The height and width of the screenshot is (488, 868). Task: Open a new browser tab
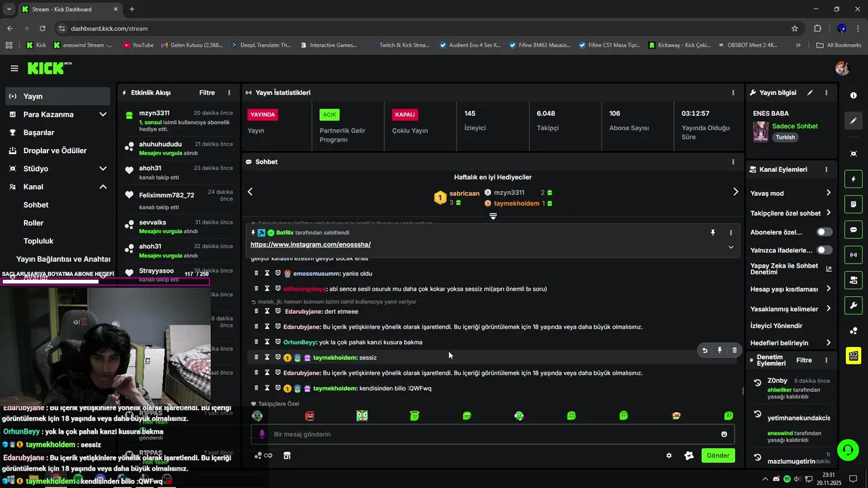pos(132,9)
